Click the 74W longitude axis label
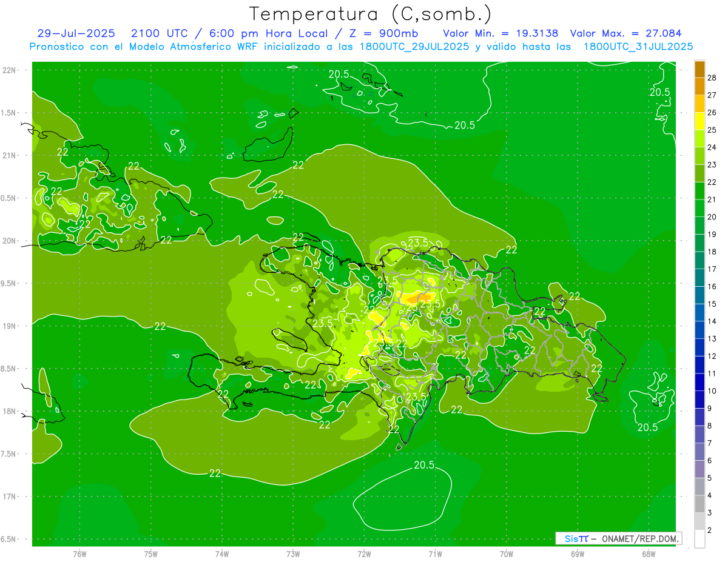 click(x=222, y=554)
